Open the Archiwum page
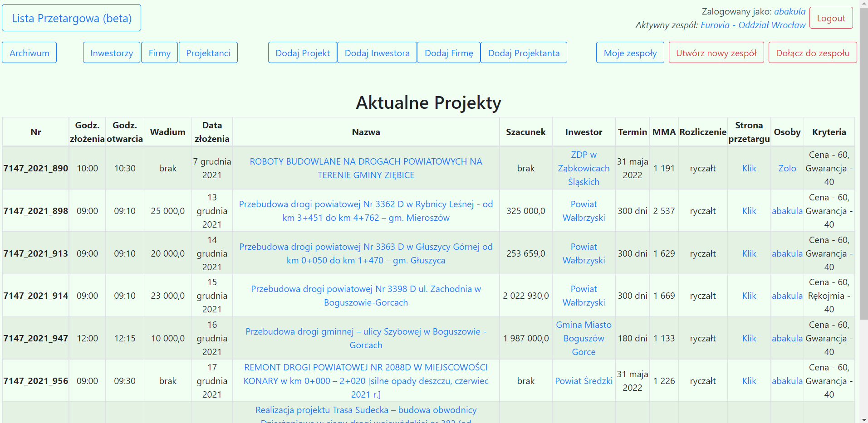Viewport: 868px width, 423px height. pyautogui.click(x=29, y=53)
